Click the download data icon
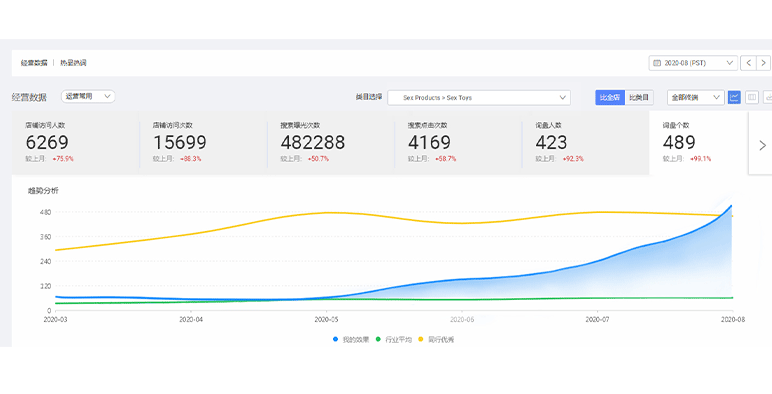This screenshot has width=772, height=394. [x=768, y=97]
